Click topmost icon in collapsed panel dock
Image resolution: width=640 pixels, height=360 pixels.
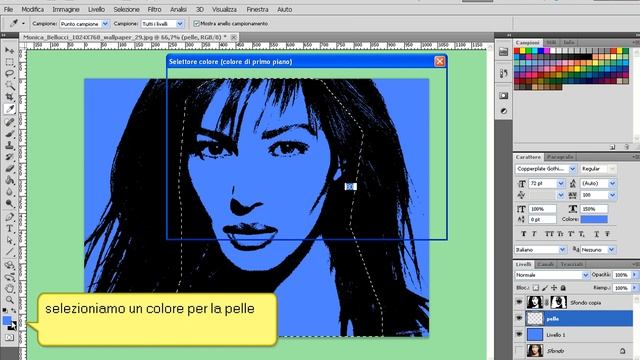click(503, 52)
